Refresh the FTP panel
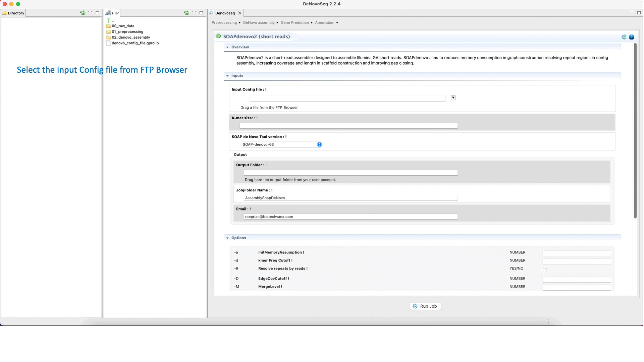The width and height of the screenshot is (644, 362). (186, 13)
